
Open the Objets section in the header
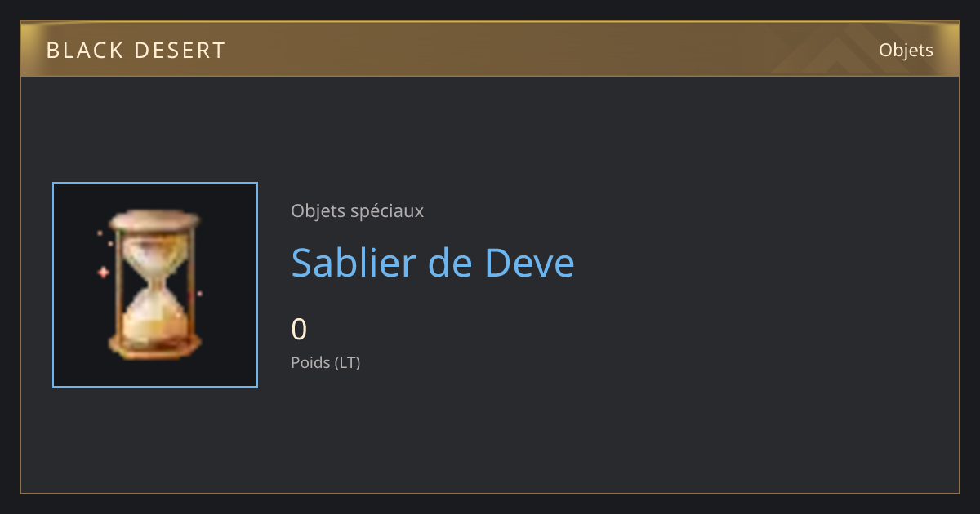[x=906, y=51]
